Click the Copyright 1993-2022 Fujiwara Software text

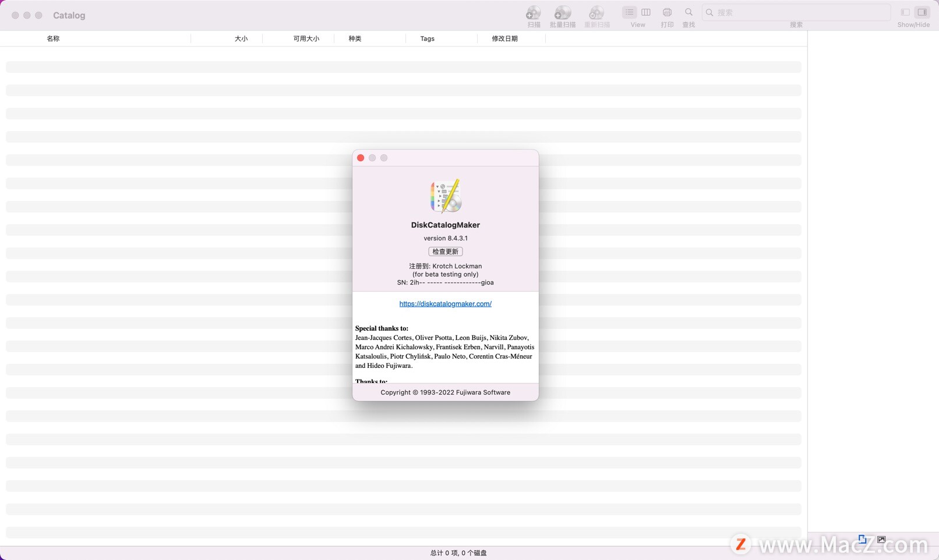point(446,392)
